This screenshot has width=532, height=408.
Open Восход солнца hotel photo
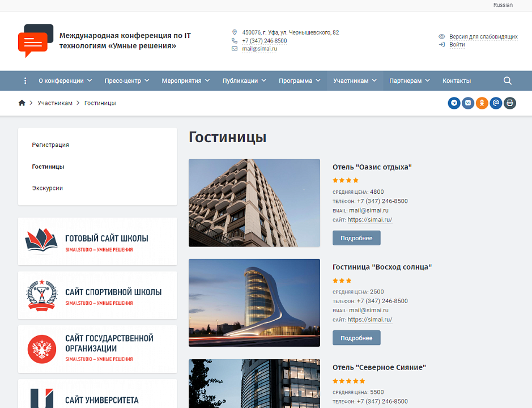point(254,303)
